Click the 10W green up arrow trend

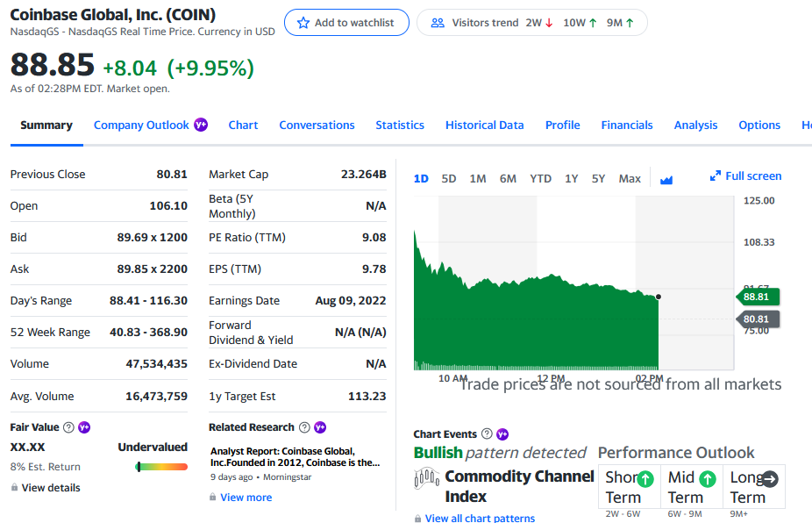click(x=593, y=23)
